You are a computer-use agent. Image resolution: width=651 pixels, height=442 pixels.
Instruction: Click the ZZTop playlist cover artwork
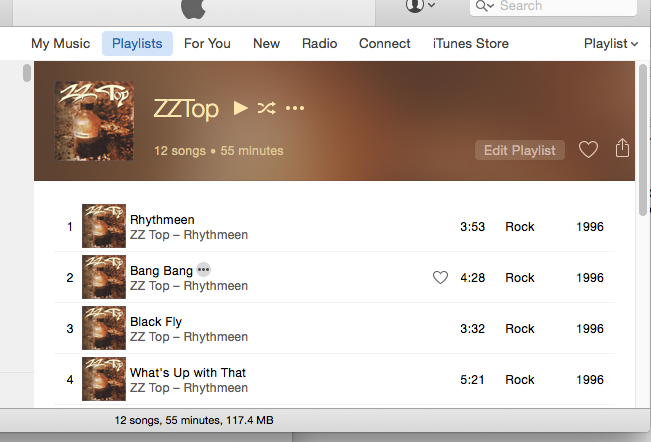(94, 121)
